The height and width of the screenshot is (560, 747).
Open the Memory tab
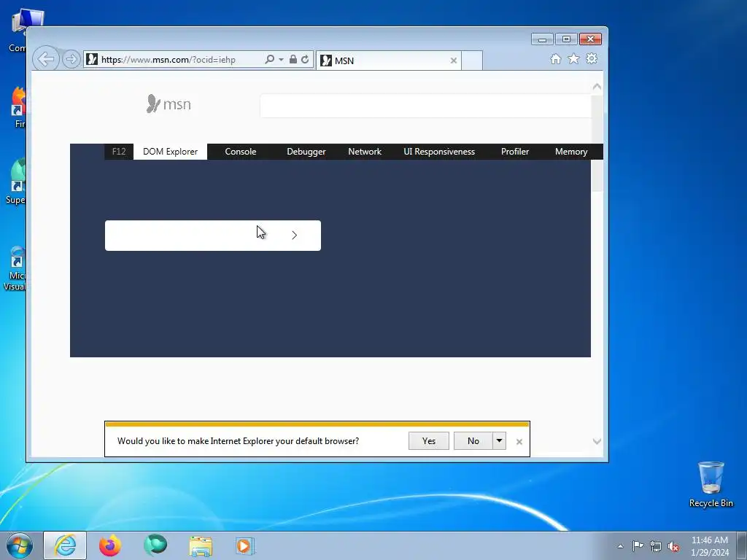click(x=570, y=152)
